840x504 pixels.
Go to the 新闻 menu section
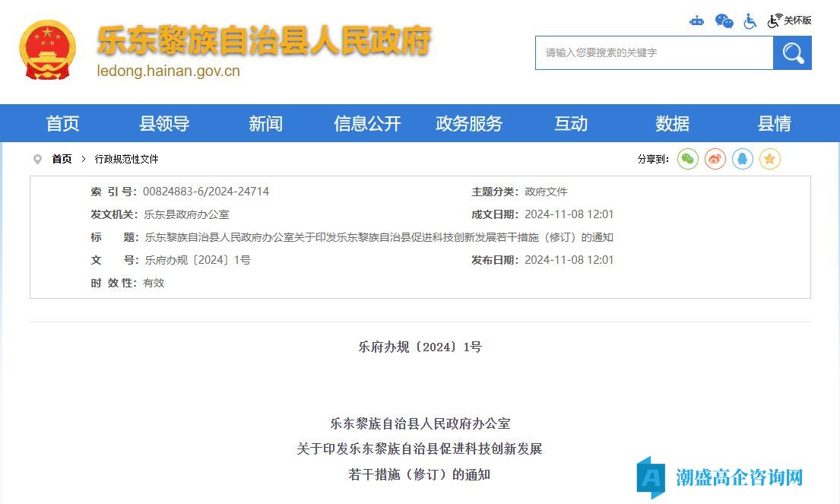265,124
